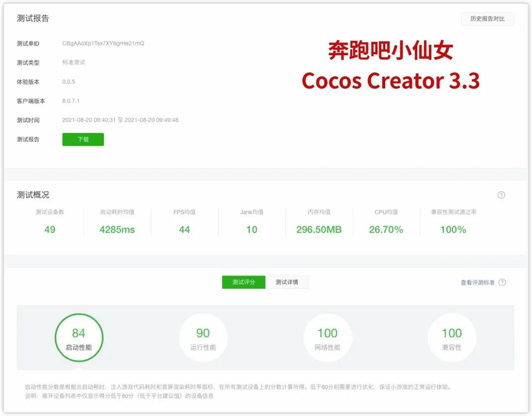Click the 客户端版本 label
Image resolution: width=532 pixels, height=416 pixels.
coord(31,101)
